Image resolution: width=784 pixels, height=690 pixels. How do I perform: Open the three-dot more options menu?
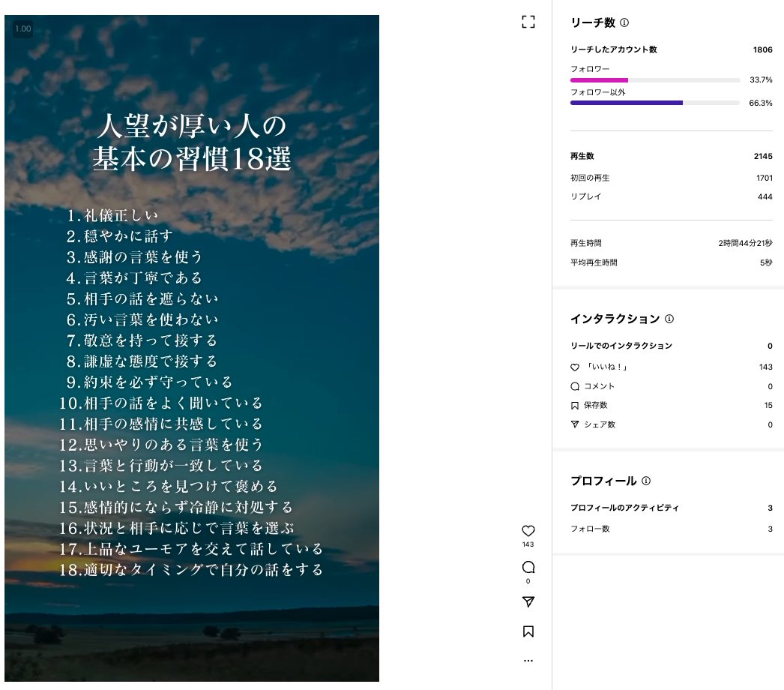click(528, 661)
